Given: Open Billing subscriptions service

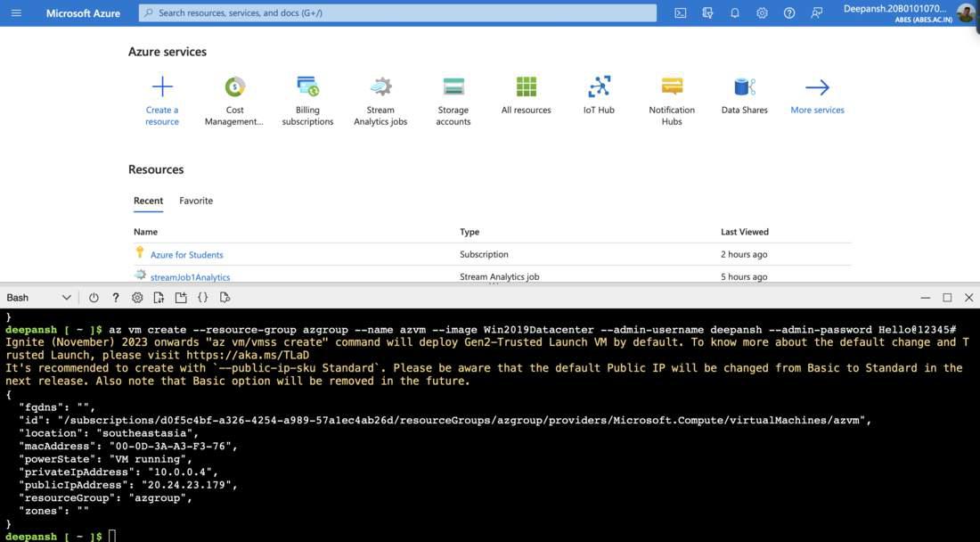Looking at the screenshot, I should click(x=307, y=100).
